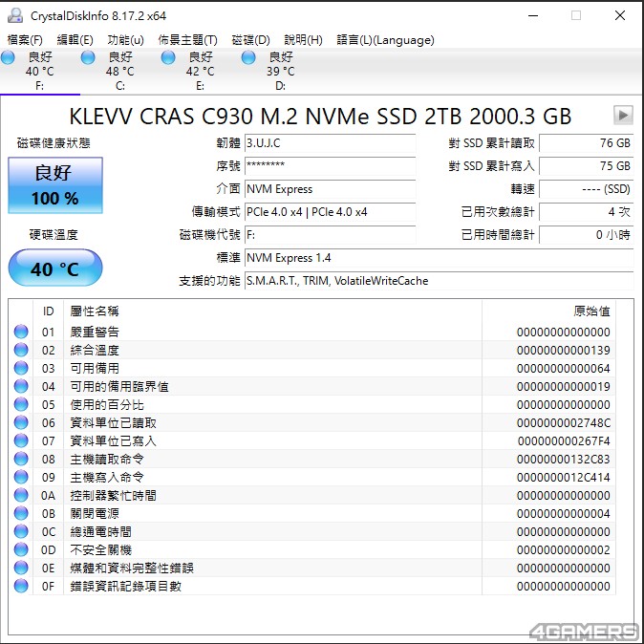Click the disk title KLEVV CRAS C930 M.2 NVMe SSD
The height and width of the screenshot is (644, 644).
(320, 117)
